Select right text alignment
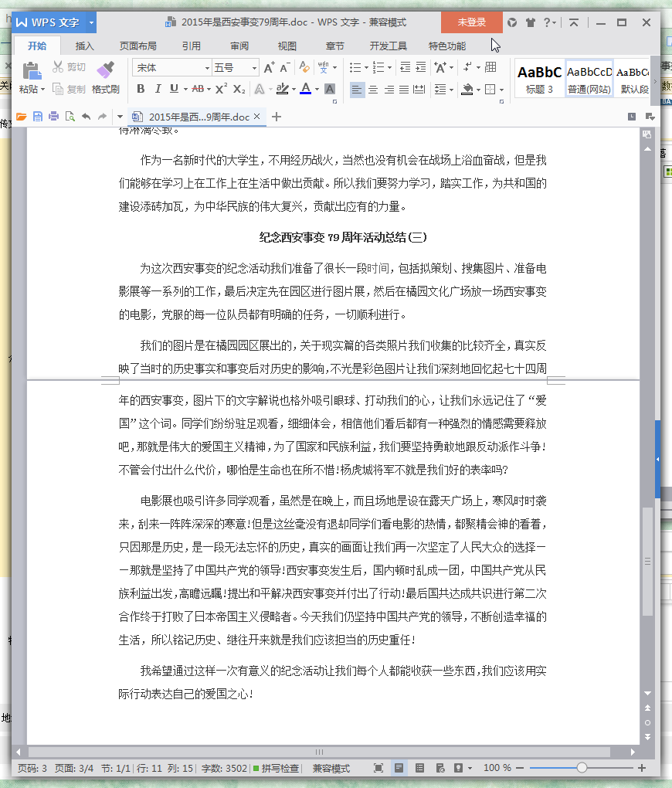The height and width of the screenshot is (788, 672). tap(389, 90)
